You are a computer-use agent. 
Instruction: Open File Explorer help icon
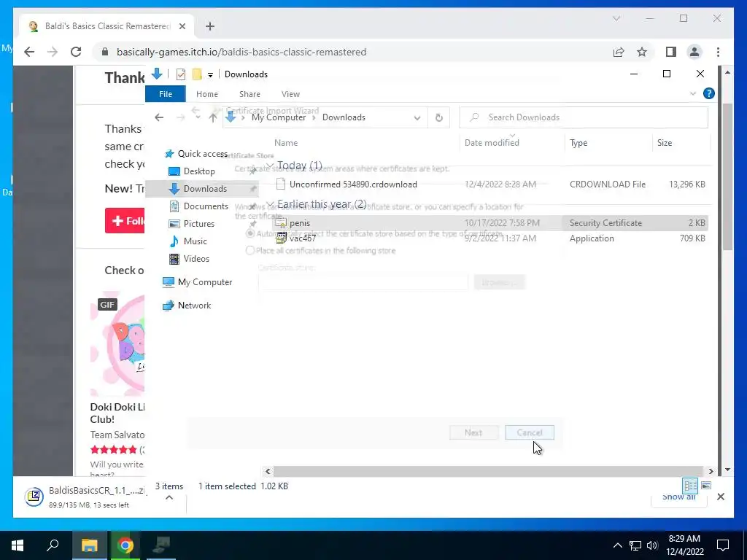click(x=709, y=93)
